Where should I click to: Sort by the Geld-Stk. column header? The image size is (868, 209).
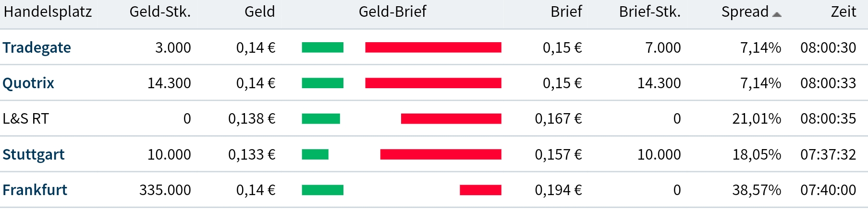(160, 12)
